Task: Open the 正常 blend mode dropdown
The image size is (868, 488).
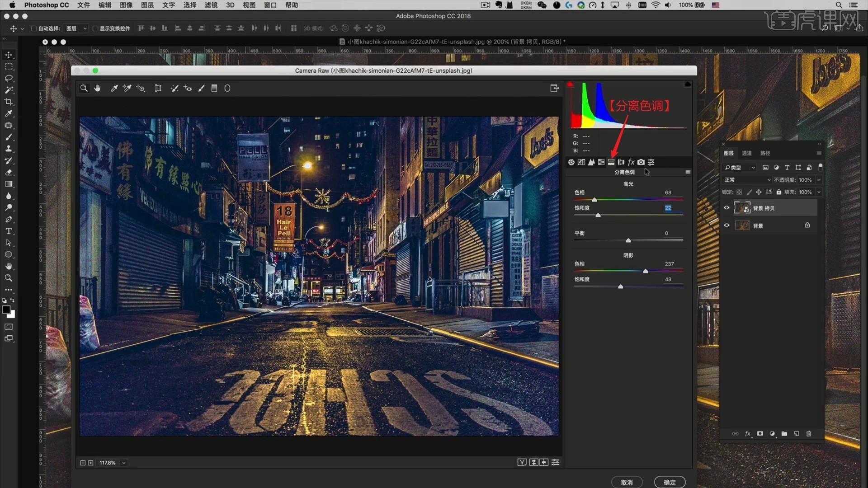Action: [747, 180]
